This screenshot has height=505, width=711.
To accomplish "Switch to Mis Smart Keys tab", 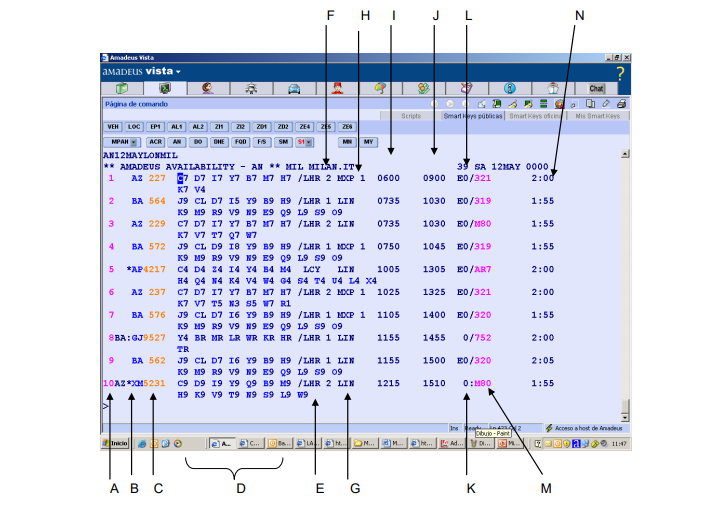I will tap(597, 116).
